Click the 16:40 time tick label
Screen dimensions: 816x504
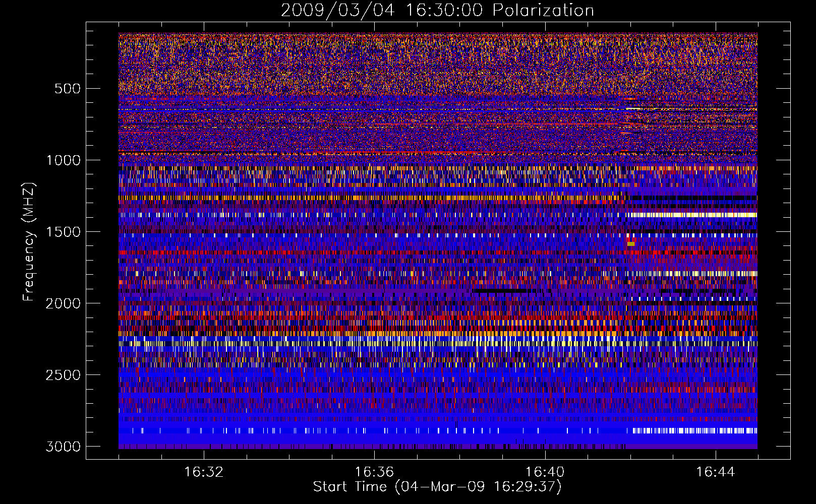[545, 472]
